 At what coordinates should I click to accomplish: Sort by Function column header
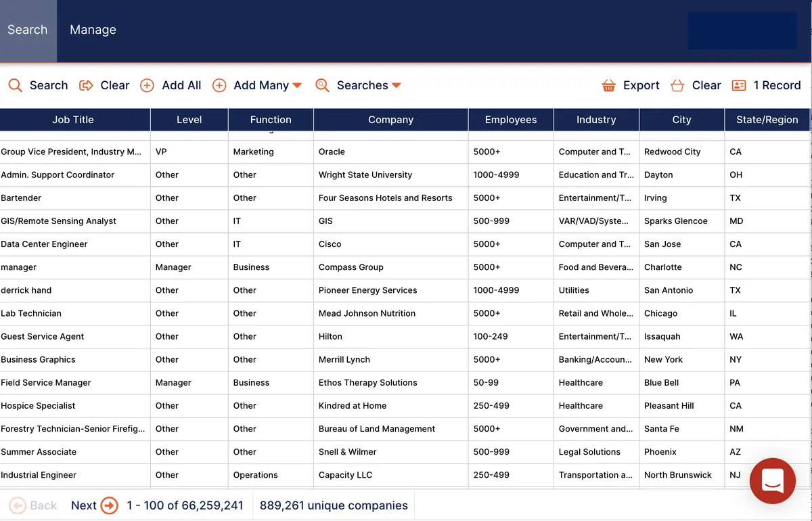[x=271, y=120]
